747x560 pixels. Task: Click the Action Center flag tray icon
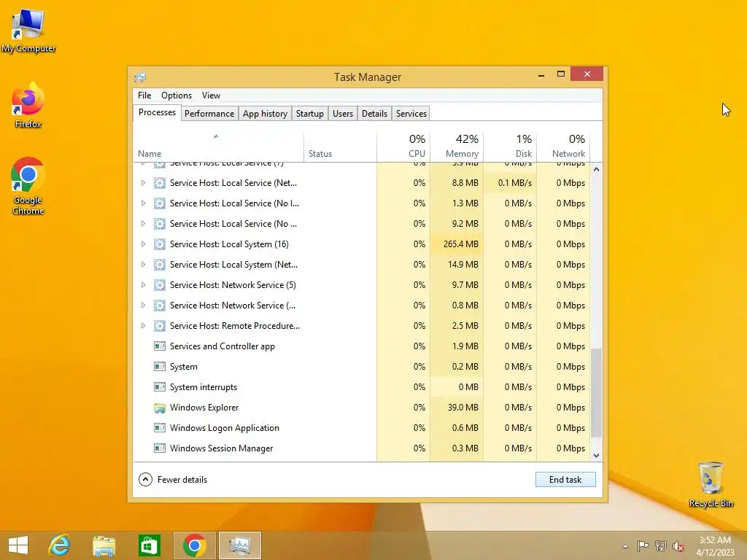pos(643,545)
